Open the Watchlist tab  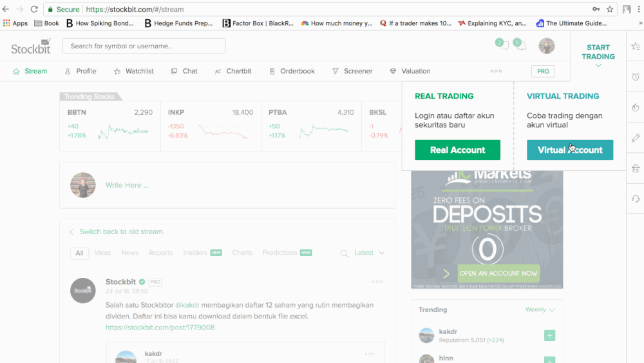134,71
